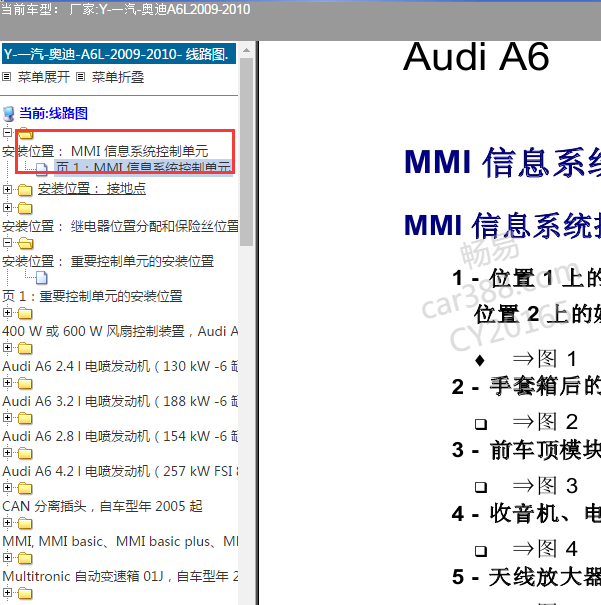The width and height of the screenshot is (601, 605).
Task: Select 页 1:重要控制单元的安装位置 page
Action: (x=92, y=296)
